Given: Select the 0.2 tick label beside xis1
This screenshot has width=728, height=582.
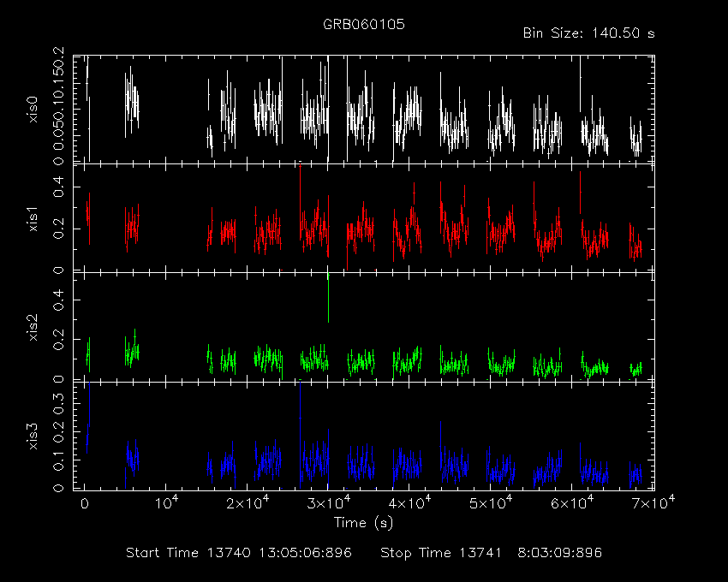Looking at the screenshot, I should click(58, 229).
